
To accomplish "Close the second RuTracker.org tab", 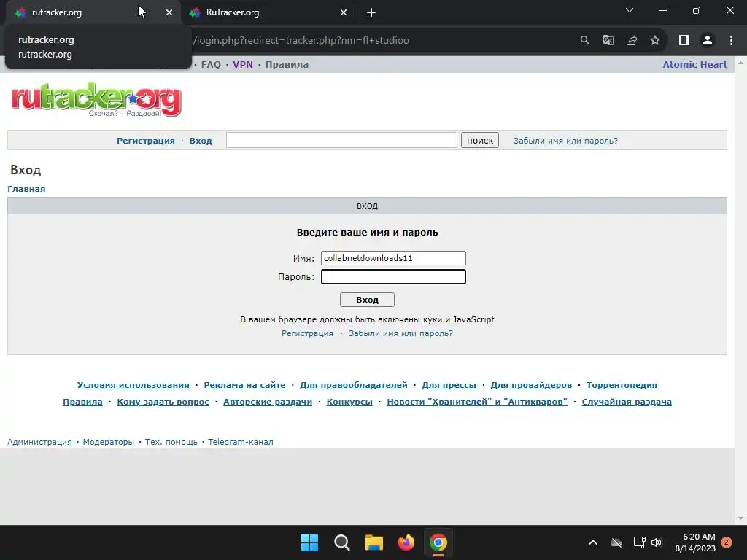I will [344, 13].
